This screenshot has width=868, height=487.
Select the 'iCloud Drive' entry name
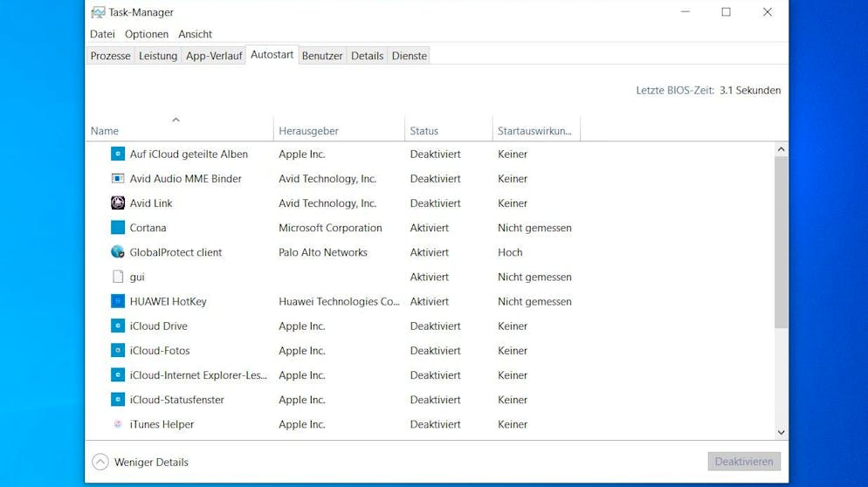(x=158, y=326)
